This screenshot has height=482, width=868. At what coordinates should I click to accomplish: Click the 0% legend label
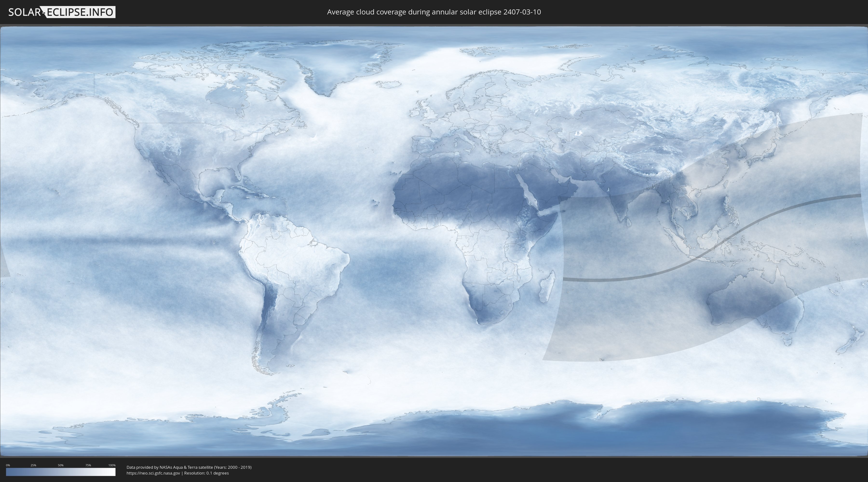[x=8, y=465]
